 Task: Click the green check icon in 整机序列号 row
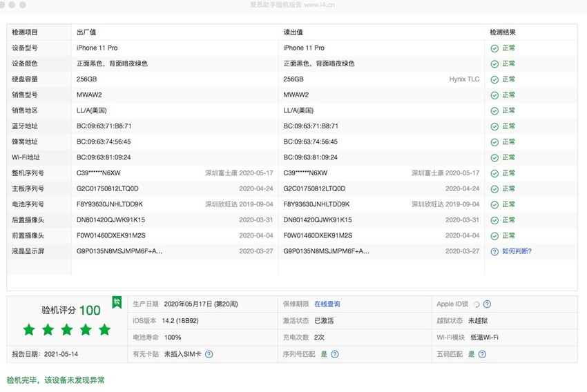(x=494, y=173)
